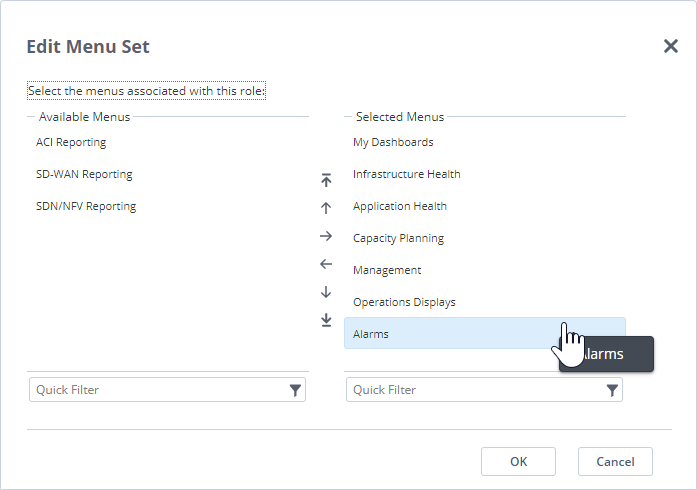The width and height of the screenshot is (697, 490).
Task: Close the Edit Menu Set dialog
Action: click(671, 46)
